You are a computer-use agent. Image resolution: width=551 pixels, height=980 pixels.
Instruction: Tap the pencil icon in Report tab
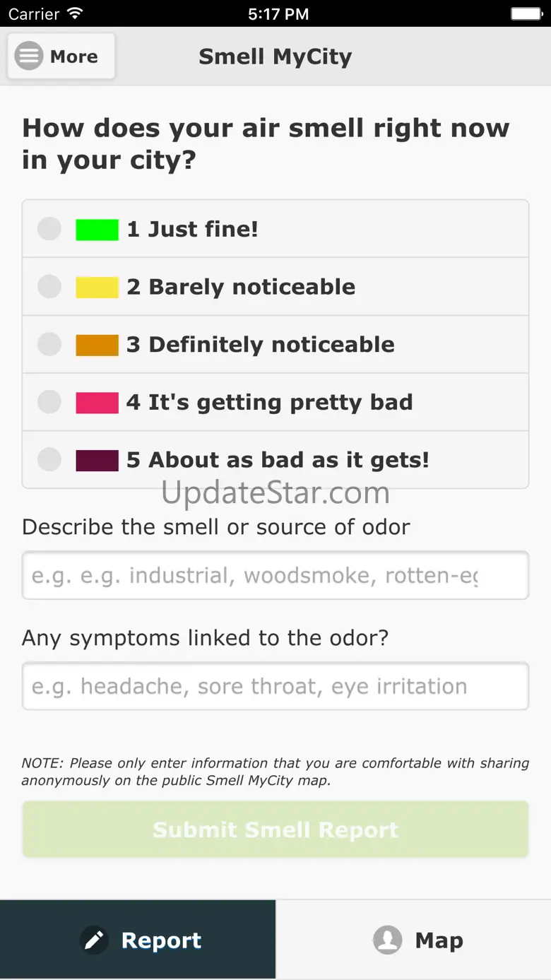tap(94, 940)
